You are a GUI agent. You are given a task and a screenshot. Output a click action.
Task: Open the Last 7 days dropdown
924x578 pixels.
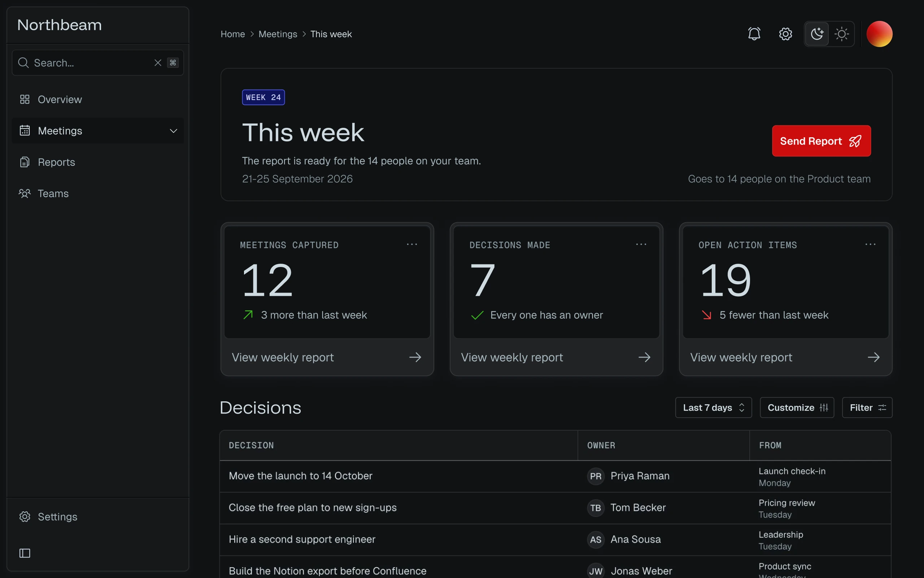[713, 407]
